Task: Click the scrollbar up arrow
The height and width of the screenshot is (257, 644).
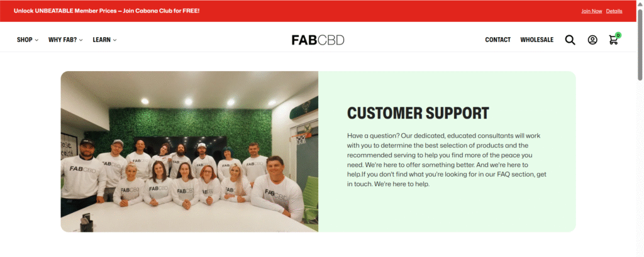Action: click(640, 3)
